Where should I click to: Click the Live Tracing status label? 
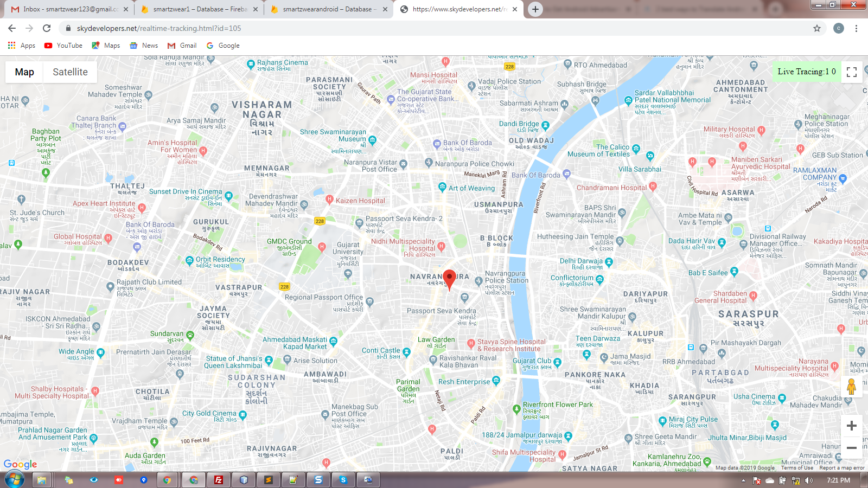tap(806, 72)
